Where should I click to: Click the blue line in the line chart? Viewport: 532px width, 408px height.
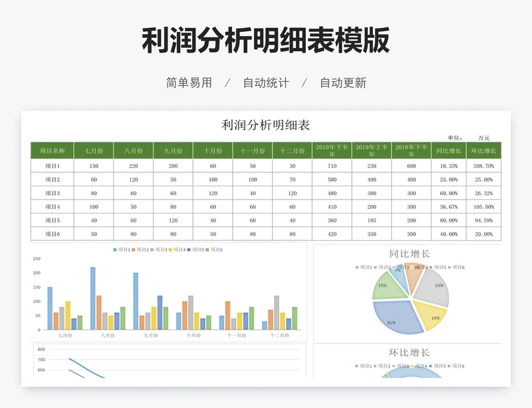pyautogui.click(x=82, y=365)
